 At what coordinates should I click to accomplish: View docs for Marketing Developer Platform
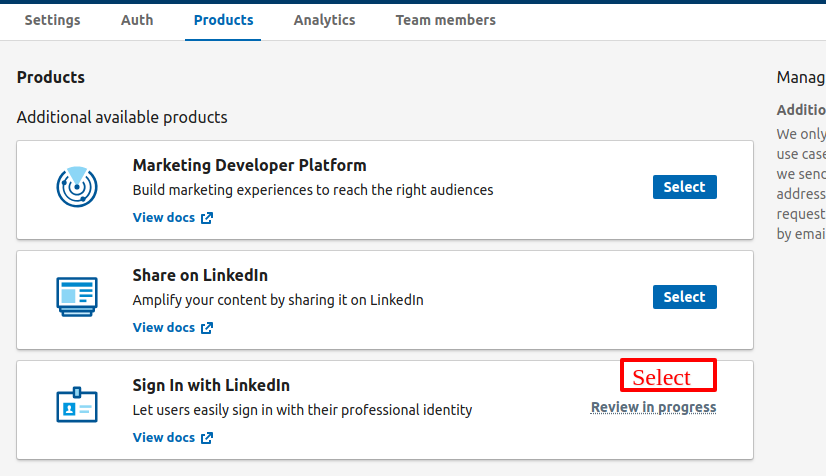pyautogui.click(x=164, y=217)
